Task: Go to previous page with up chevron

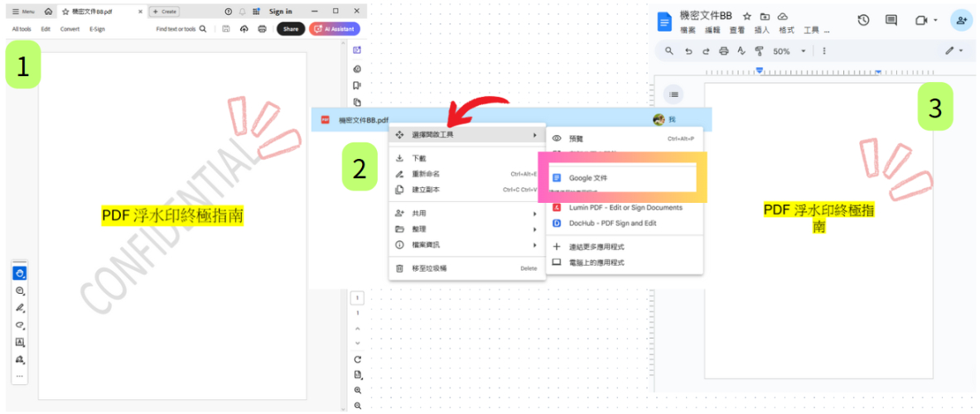Action: tap(358, 329)
